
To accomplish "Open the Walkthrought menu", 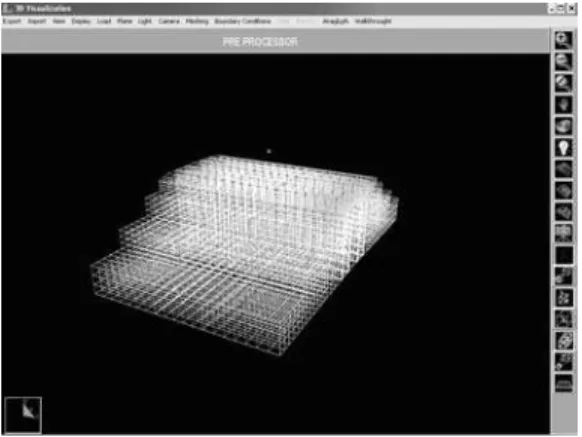I will pyautogui.click(x=373, y=21).
